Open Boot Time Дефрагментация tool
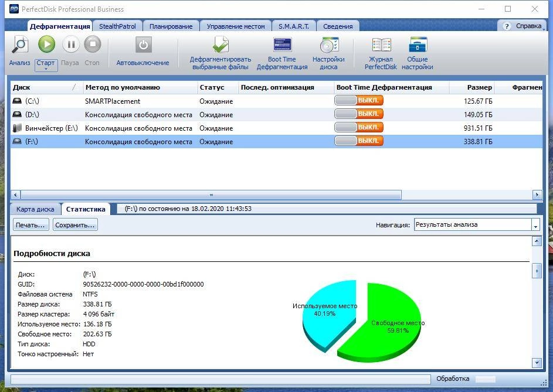The width and height of the screenshot is (553, 392). point(282,45)
